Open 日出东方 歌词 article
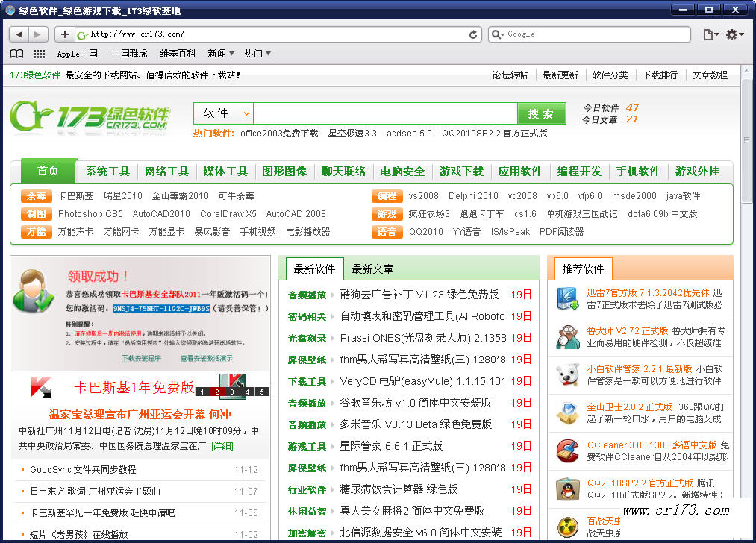 (95, 491)
